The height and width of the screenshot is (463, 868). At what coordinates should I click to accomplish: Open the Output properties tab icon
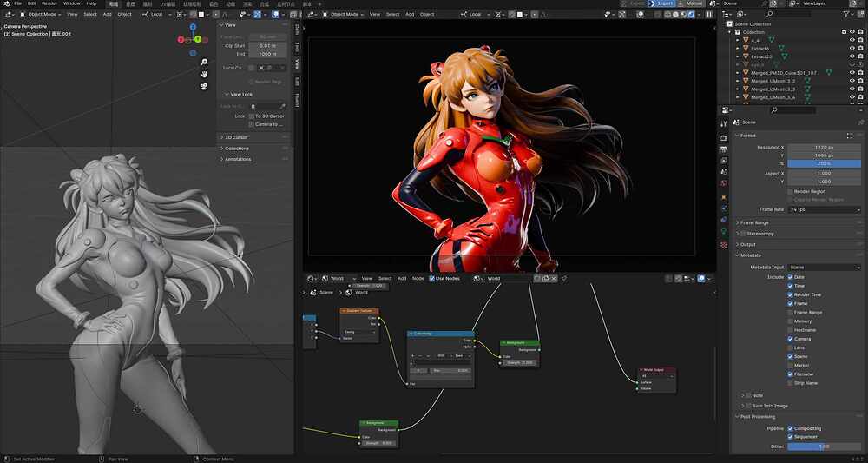click(724, 149)
